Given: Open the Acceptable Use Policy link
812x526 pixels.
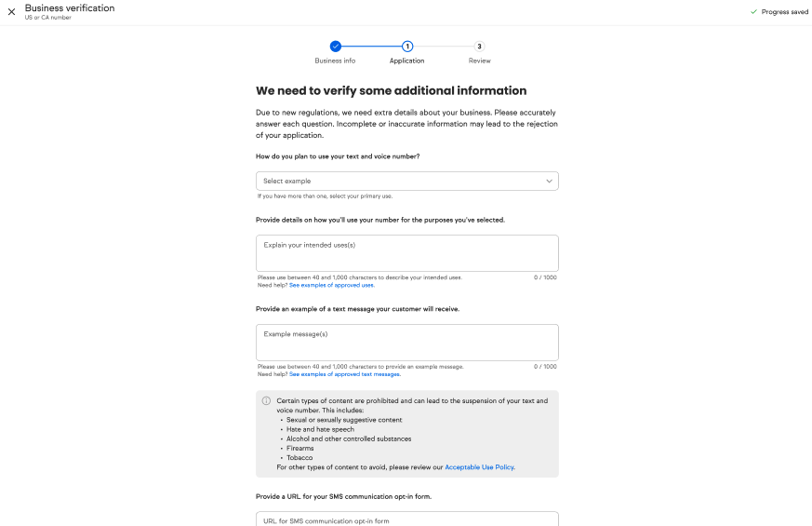Looking at the screenshot, I should point(479,467).
